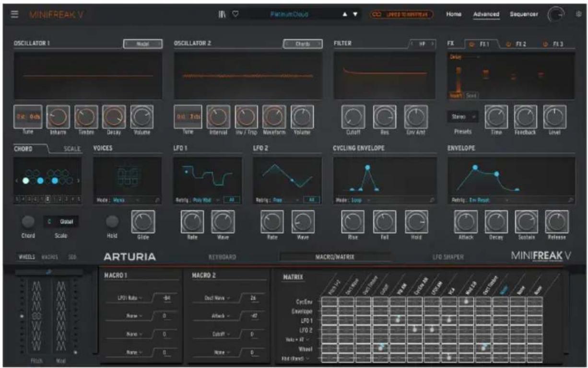Toggle Linked to MiniFreak button
Image resolution: width=588 pixels, height=368 pixels.
pos(401,14)
